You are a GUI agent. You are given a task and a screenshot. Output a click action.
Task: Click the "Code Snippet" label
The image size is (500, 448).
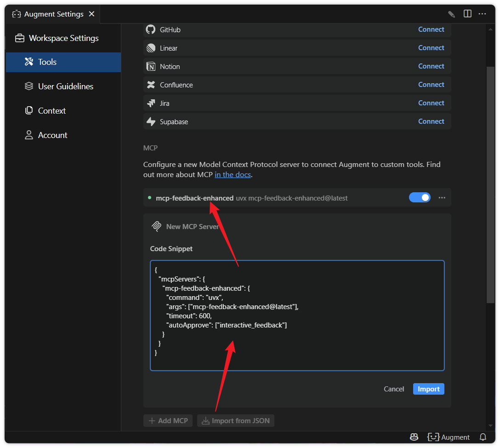(x=171, y=249)
